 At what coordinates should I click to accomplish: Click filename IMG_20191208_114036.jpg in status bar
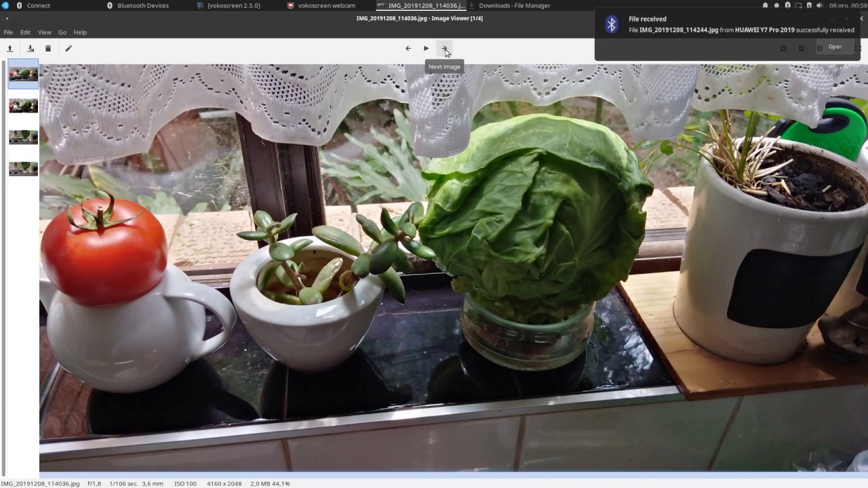[40, 483]
